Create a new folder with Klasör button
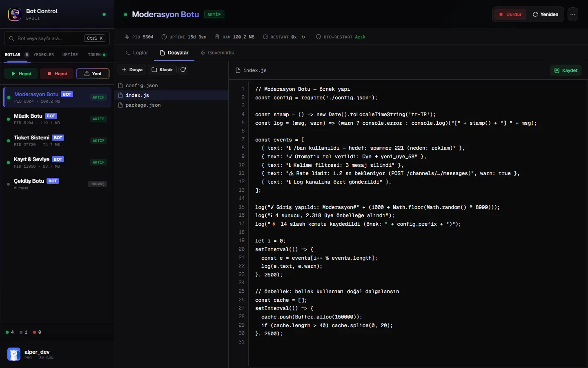Viewport: 588px width, 368px height. [x=162, y=70]
